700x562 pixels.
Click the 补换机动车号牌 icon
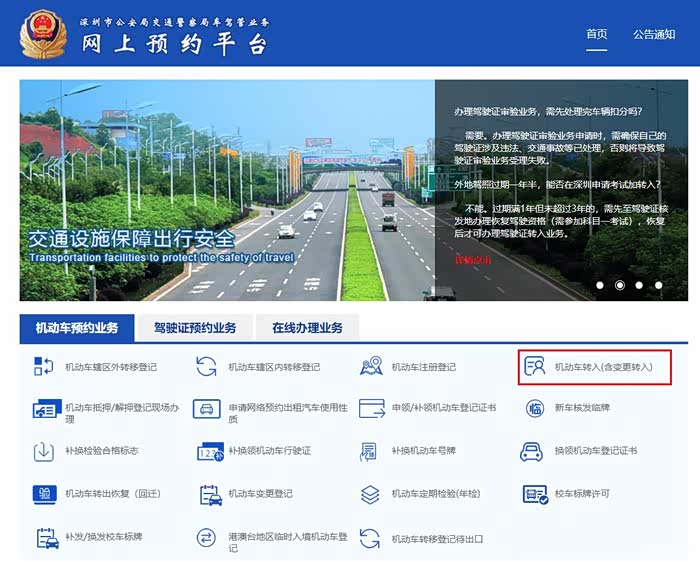[x=369, y=452]
